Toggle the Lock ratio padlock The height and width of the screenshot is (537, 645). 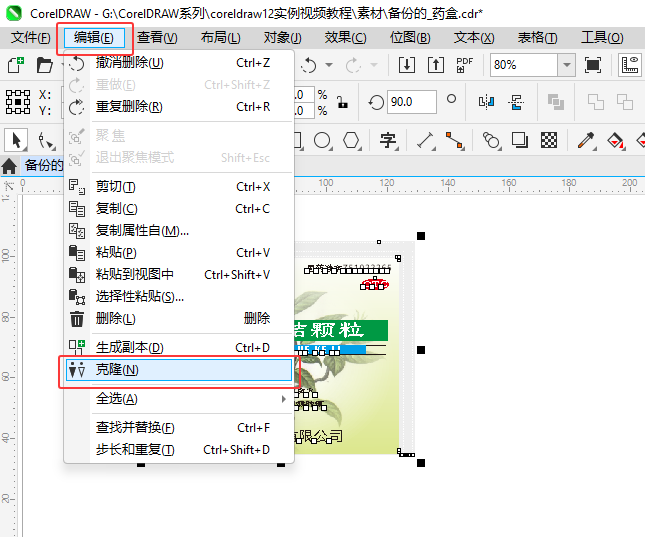pyautogui.click(x=342, y=102)
